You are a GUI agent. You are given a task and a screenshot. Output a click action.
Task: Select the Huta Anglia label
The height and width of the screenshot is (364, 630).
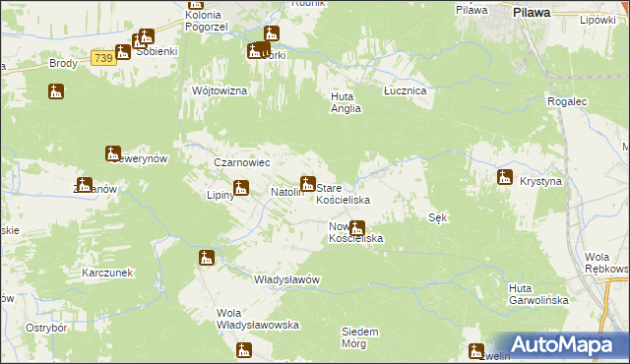(x=346, y=102)
